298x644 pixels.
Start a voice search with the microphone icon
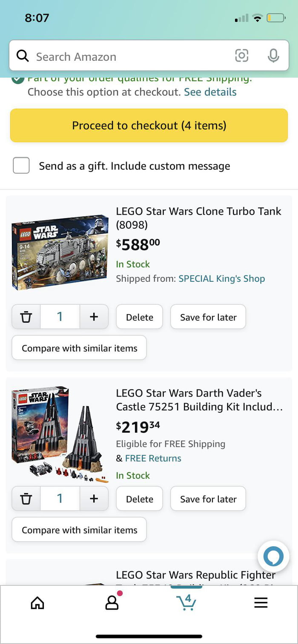tap(273, 56)
